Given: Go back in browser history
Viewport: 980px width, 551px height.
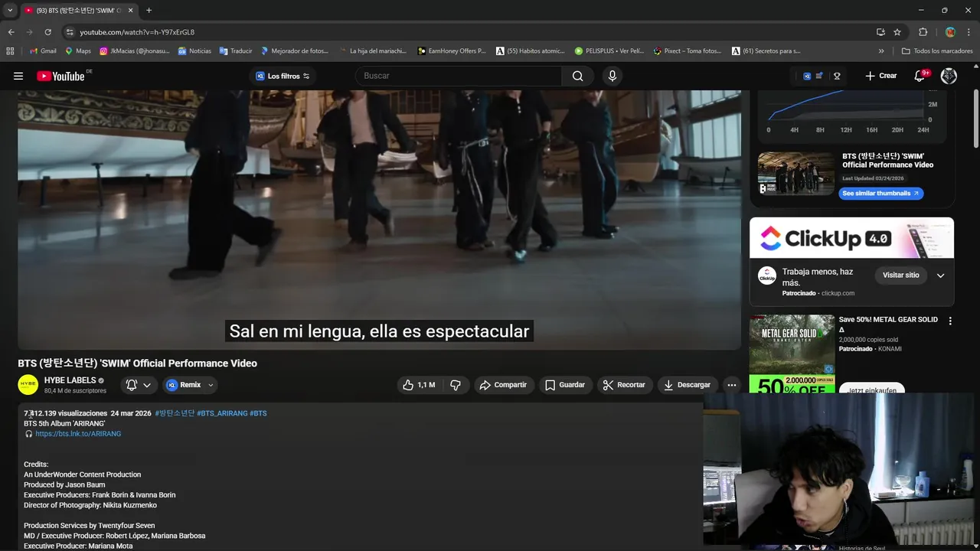Looking at the screenshot, I should (x=11, y=32).
